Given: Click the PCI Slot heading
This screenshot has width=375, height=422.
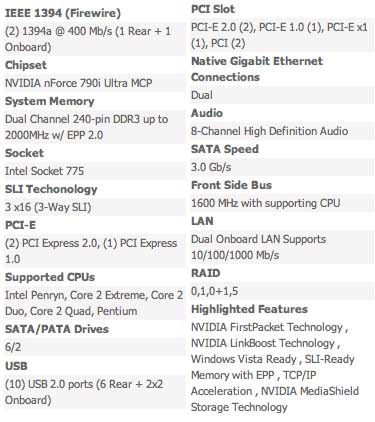Looking at the screenshot, I should pyautogui.click(x=213, y=9).
